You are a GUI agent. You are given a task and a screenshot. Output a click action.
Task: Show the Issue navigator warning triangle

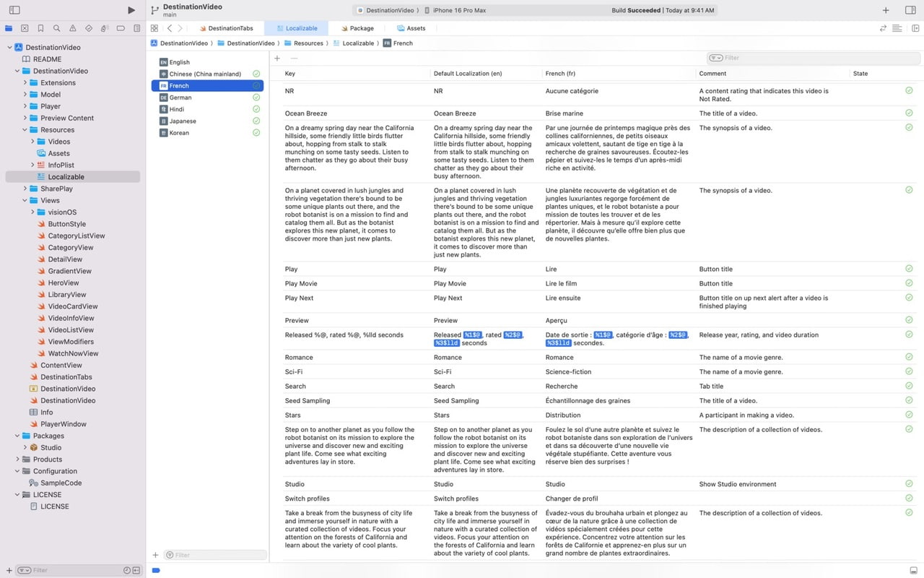73,28
